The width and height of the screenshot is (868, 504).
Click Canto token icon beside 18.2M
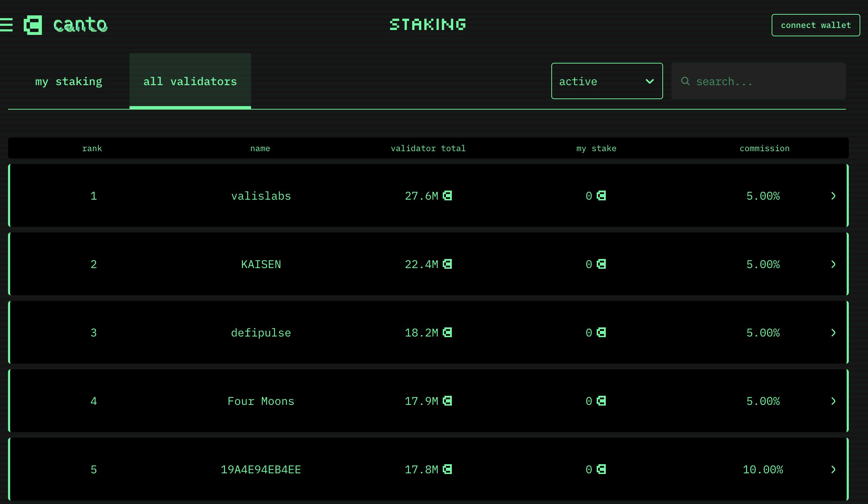[x=447, y=333]
